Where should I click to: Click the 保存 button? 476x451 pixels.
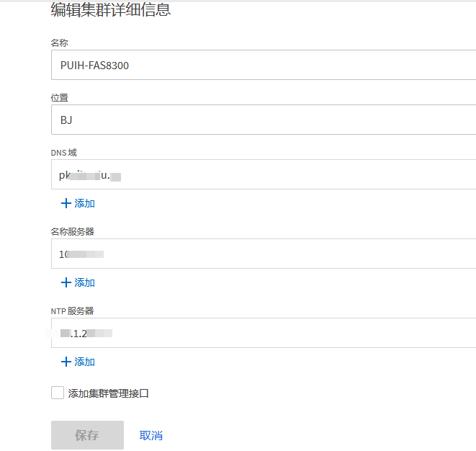(87, 435)
